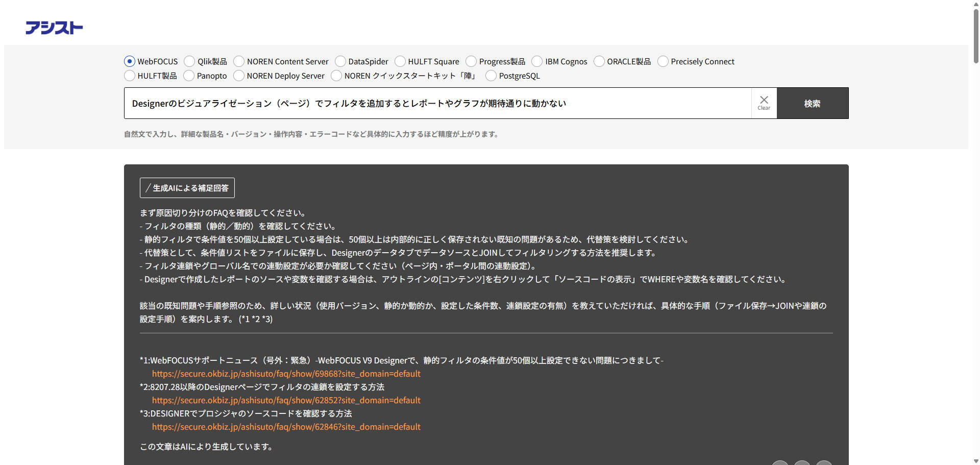The height and width of the screenshot is (465, 980).
Task: Select the Panopto radio button
Action: click(189, 76)
